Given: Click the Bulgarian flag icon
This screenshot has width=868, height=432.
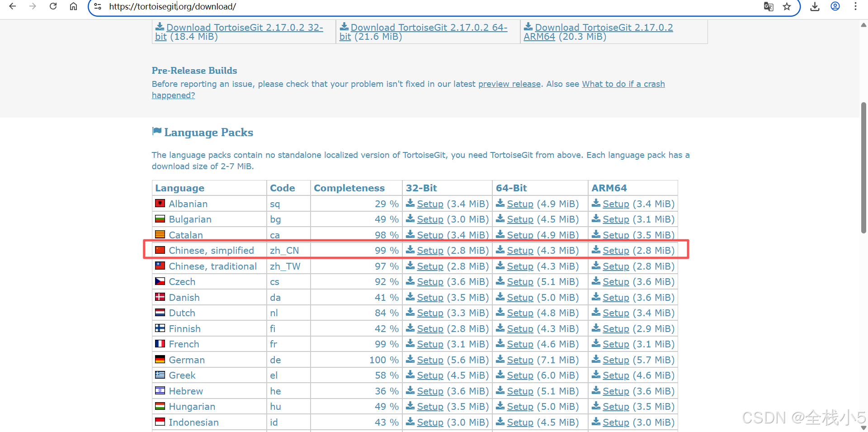Looking at the screenshot, I should pos(160,219).
